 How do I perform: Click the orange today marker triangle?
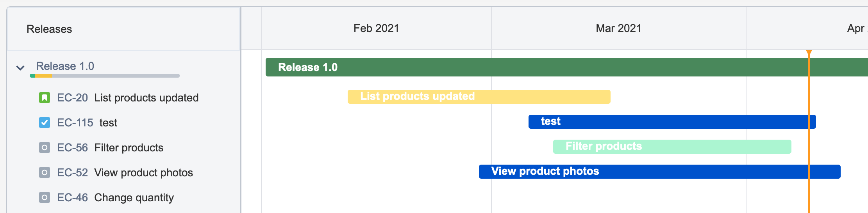click(809, 53)
